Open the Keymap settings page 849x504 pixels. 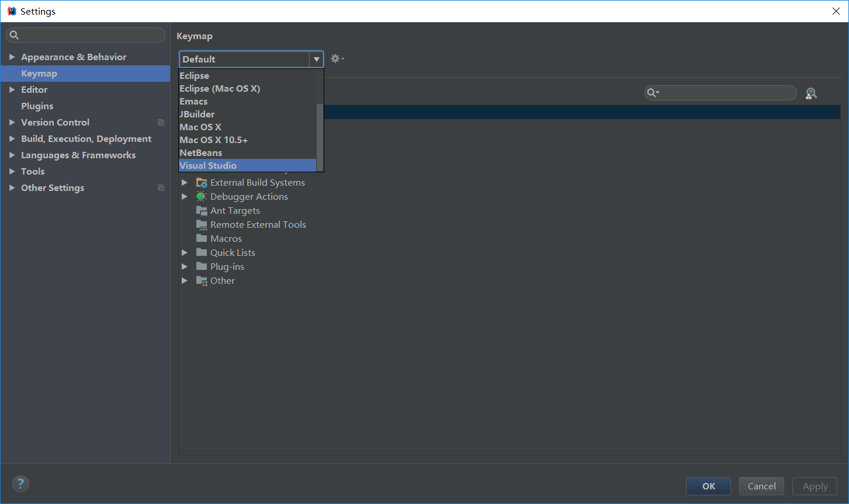[85, 74]
